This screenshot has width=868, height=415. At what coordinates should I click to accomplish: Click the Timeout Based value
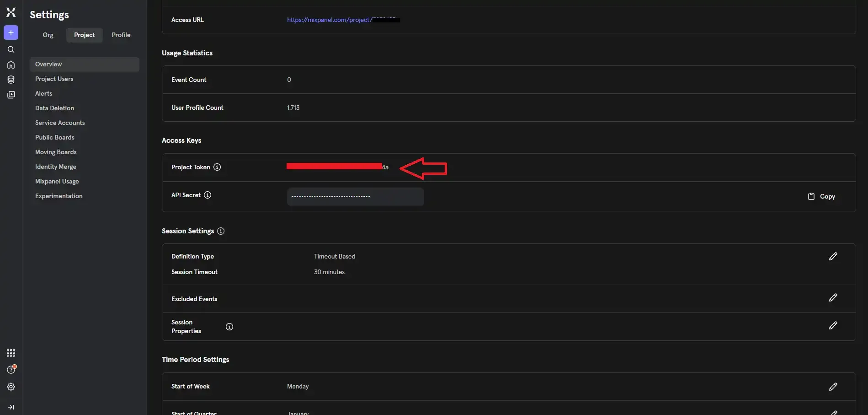coord(335,256)
